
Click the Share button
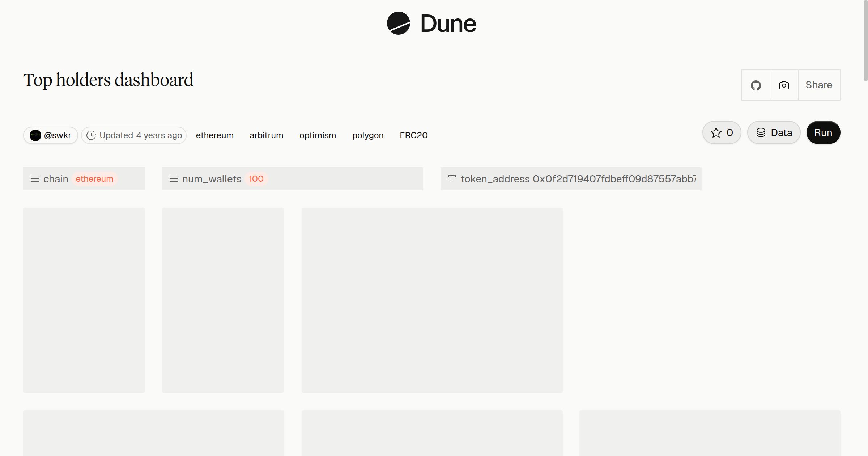(x=819, y=85)
